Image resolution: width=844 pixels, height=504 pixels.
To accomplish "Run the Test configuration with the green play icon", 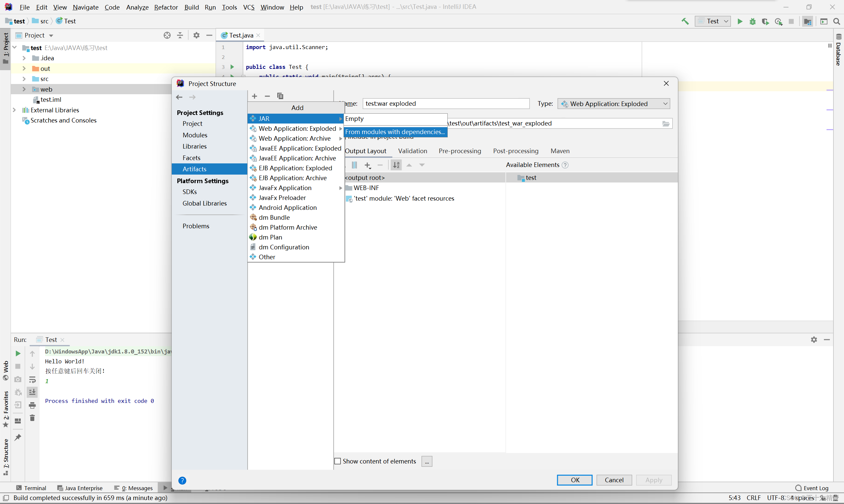I will [739, 21].
